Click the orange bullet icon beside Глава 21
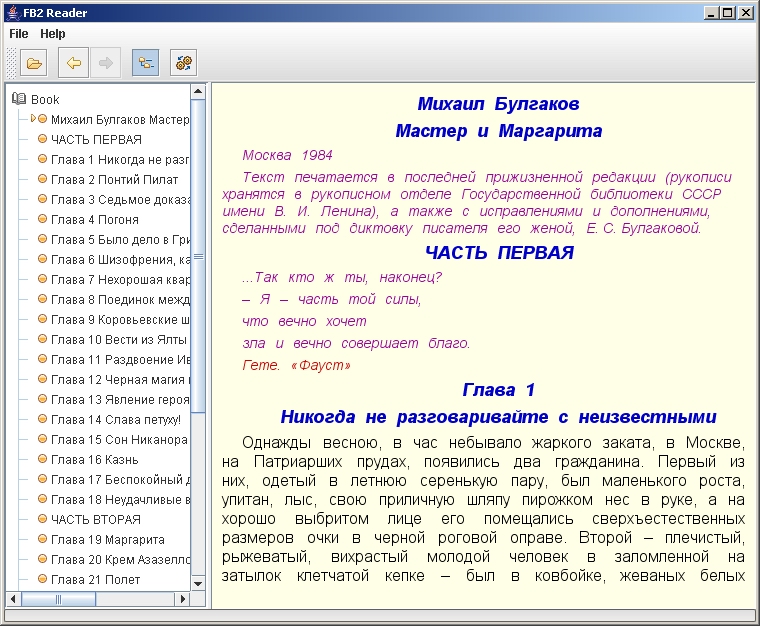The image size is (760, 626). pyautogui.click(x=42, y=579)
